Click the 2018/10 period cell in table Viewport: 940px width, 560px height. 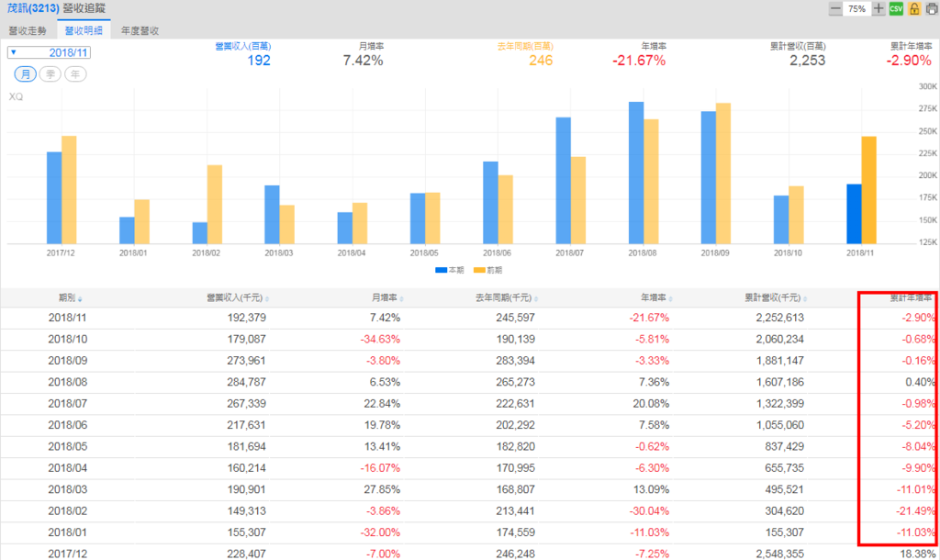point(68,340)
